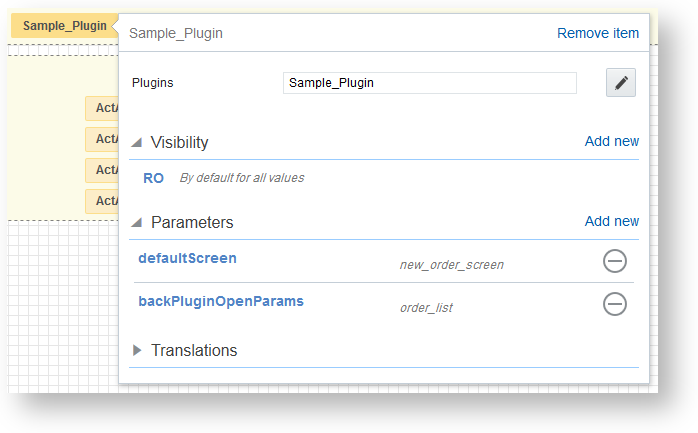Remove the defaultScreen parameter with minus icon
Viewport: 698px width, 433px height.
point(615,262)
